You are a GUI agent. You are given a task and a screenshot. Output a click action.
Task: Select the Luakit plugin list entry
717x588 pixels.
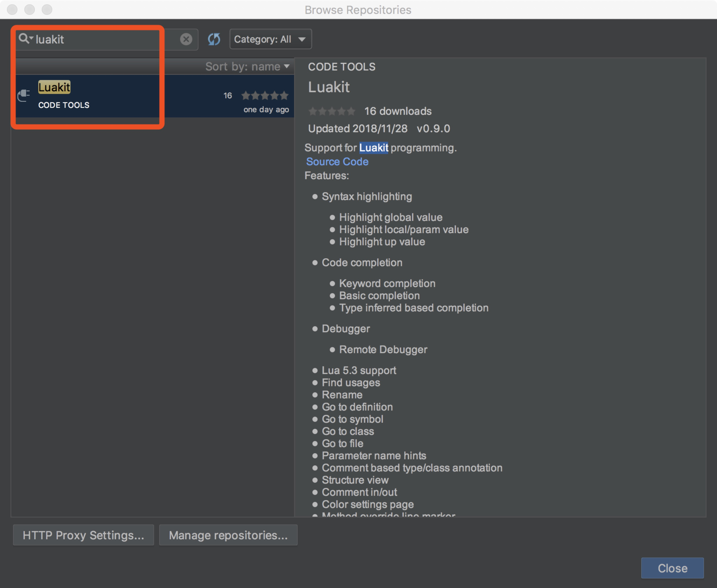[x=136, y=96]
